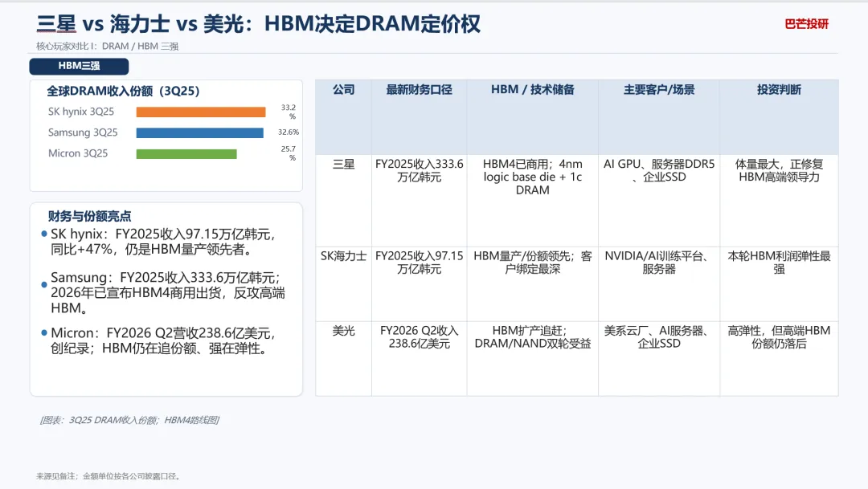Click the 32.6% value label
This screenshot has width=868, height=489.
click(x=289, y=132)
